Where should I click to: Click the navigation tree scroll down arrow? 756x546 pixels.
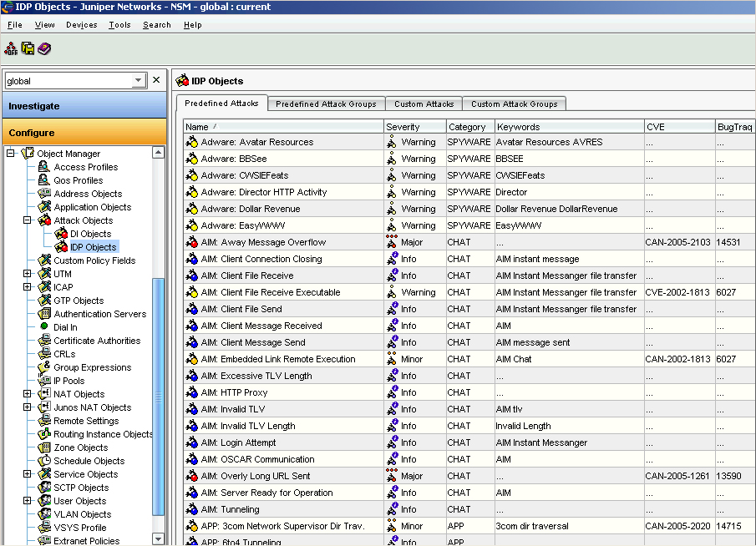coord(159,539)
